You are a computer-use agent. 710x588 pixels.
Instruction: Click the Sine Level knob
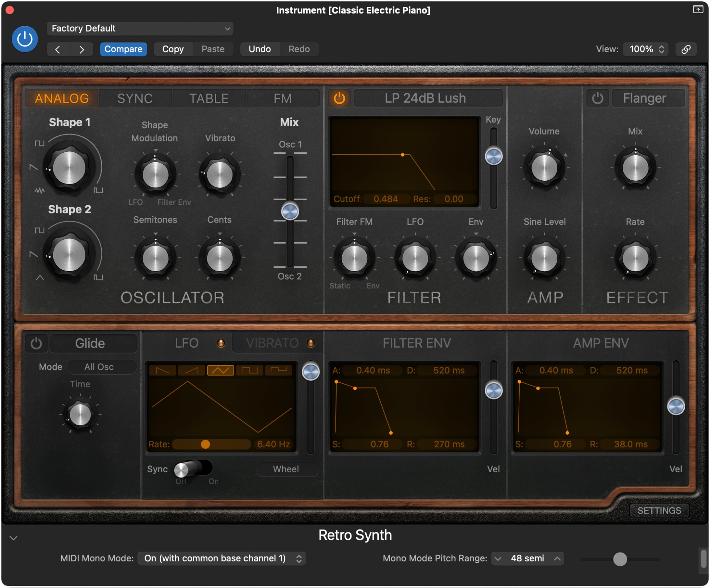(544, 258)
